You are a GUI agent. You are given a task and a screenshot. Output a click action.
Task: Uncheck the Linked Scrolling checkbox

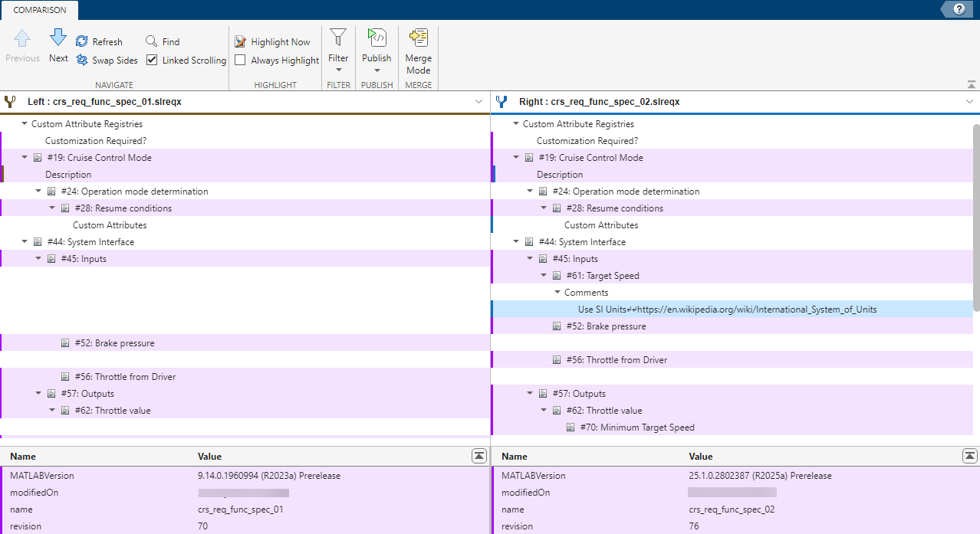pos(152,60)
